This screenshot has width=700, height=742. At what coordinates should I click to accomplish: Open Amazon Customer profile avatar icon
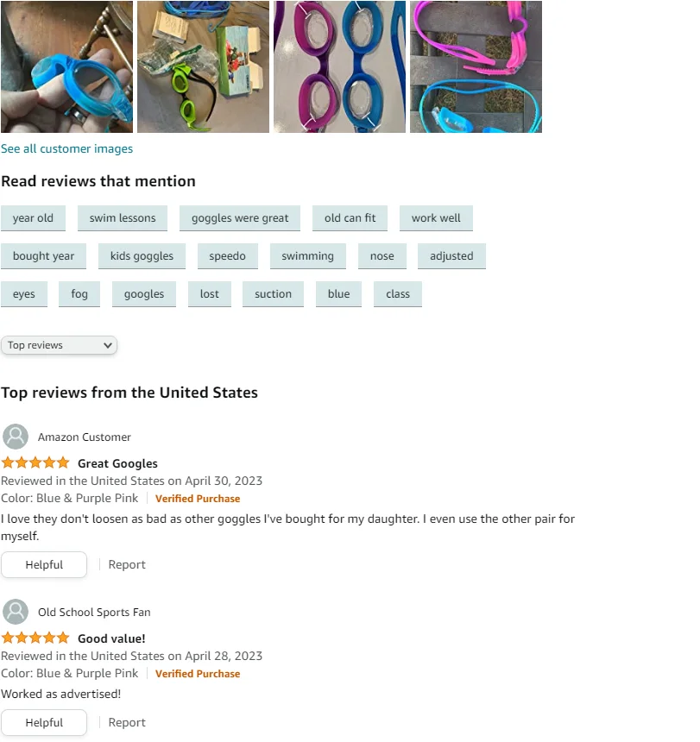click(16, 437)
